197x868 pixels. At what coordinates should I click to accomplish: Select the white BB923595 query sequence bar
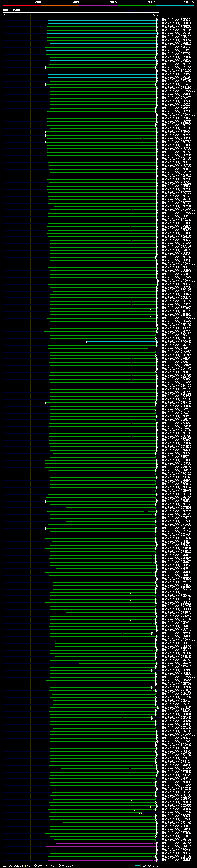tap(81, 13)
